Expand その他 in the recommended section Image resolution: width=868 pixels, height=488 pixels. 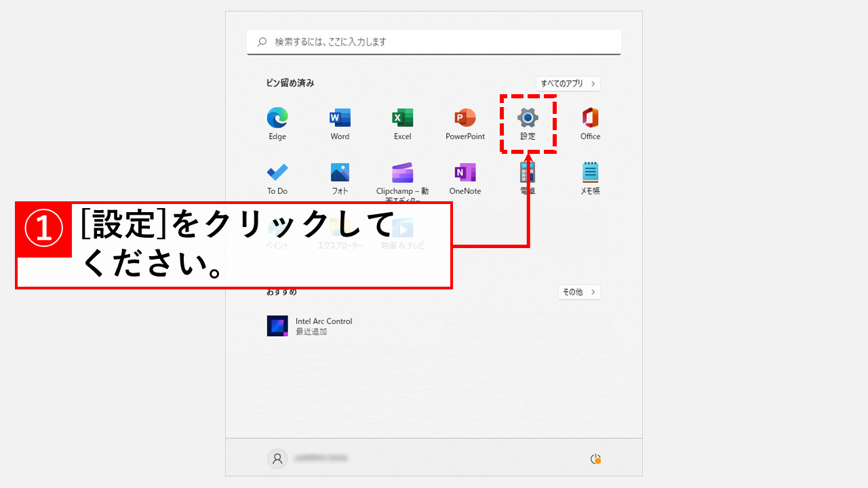[x=578, y=291]
